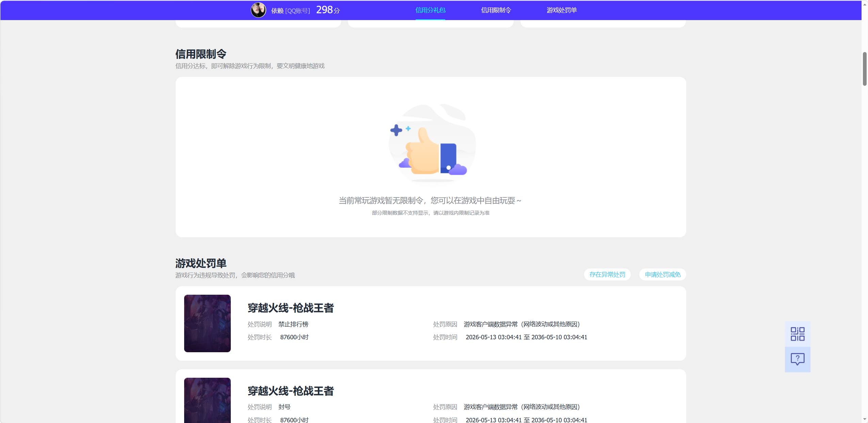Click 存在异常处罚 button
The width and height of the screenshot is (868, 423).
pyautogui.click(x=607, y=274)
